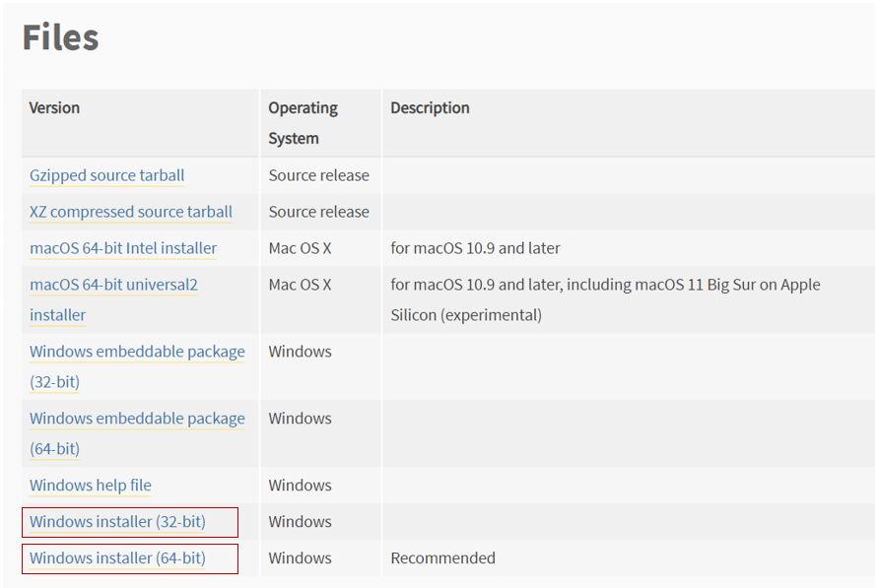
Task: Click the Operating System column header
Action: coord(303,123)
